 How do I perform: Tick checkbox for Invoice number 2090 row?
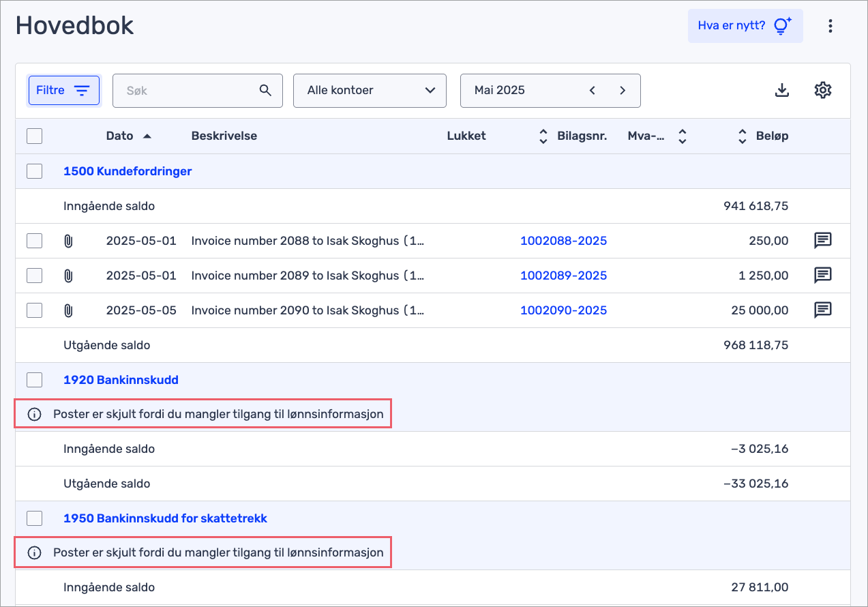tap(34, 310)
